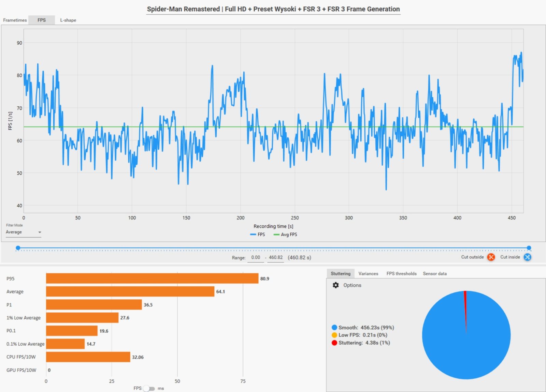
Task: Click the range slider right handle
Action: click(529, 248)
